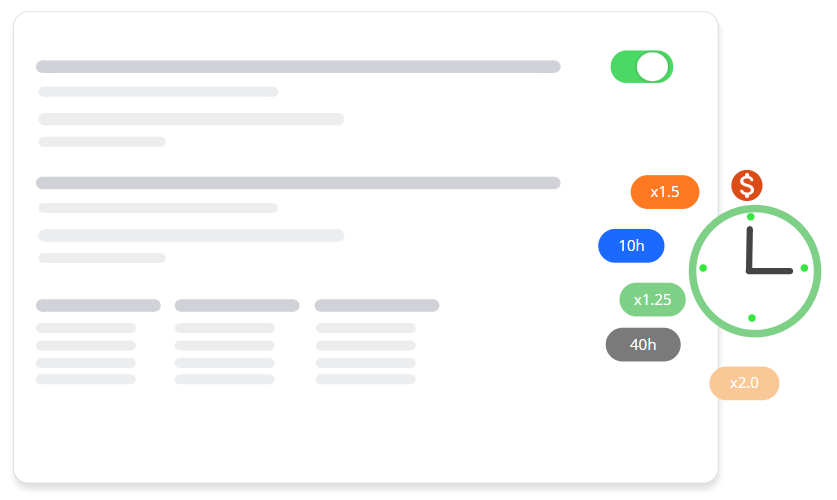Click the clock's bottom green dot
Viewport: 837px width, 500px height.
[752, 318]
